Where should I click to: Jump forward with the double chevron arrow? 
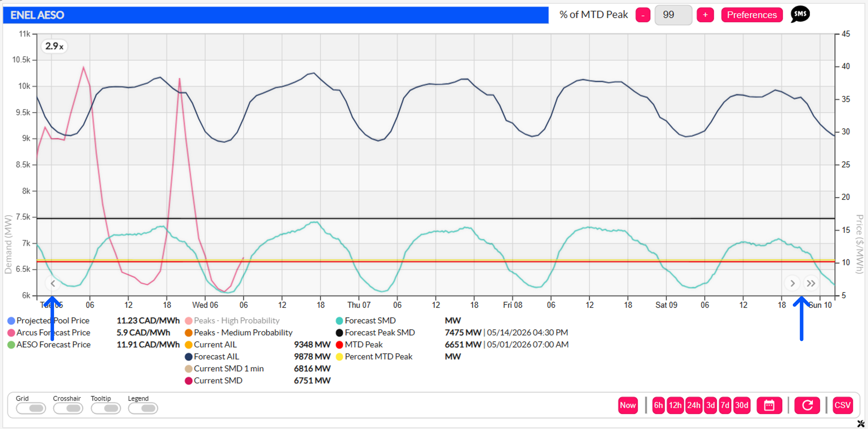pos(811,283)
